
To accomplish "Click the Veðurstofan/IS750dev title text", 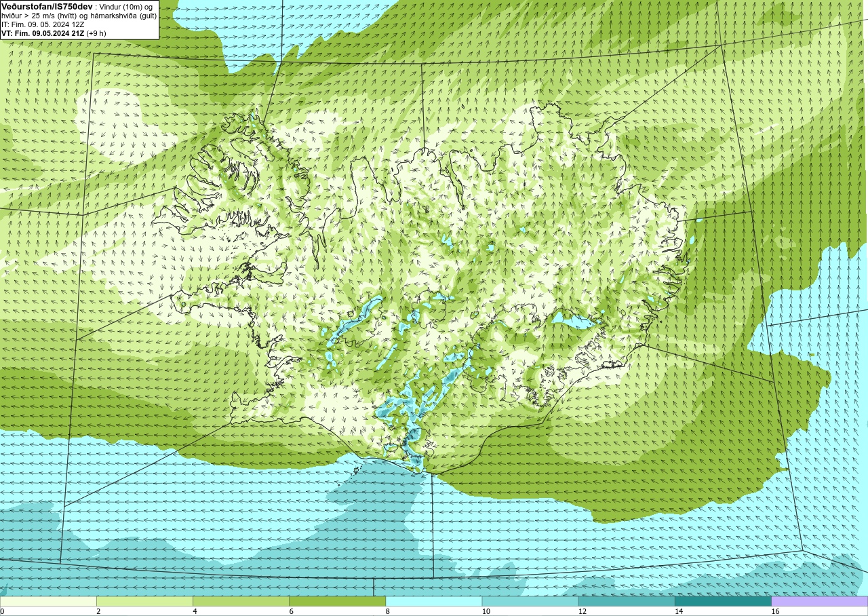I will click(x=47, y=6).
